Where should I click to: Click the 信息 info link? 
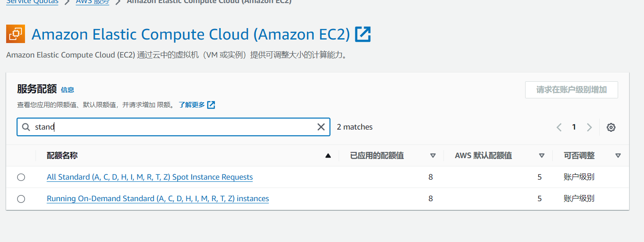[68, 90]
